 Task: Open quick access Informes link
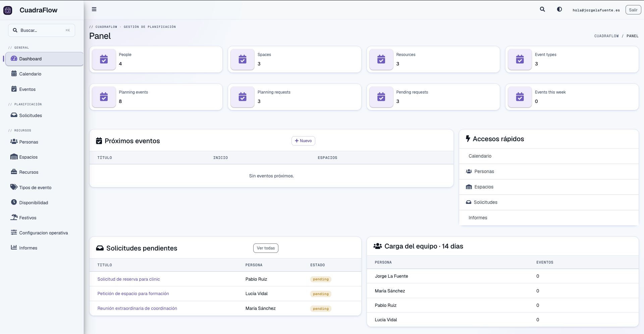click(549, 218)
